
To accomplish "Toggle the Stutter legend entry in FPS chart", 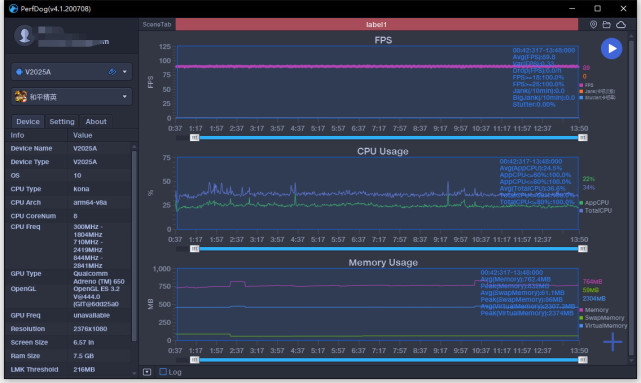I will click(597, 98).
